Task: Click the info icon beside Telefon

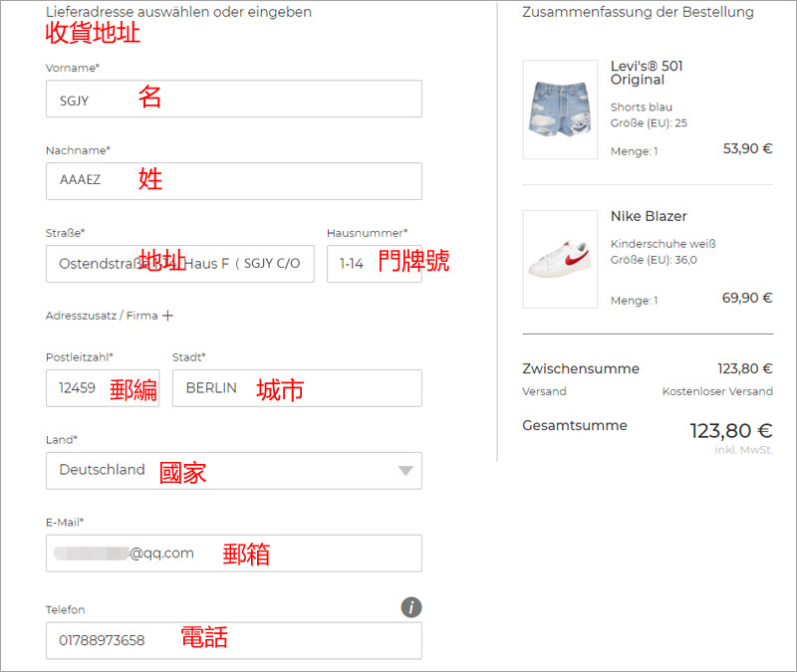Action: pyautogui.click(x=411, y=607)
